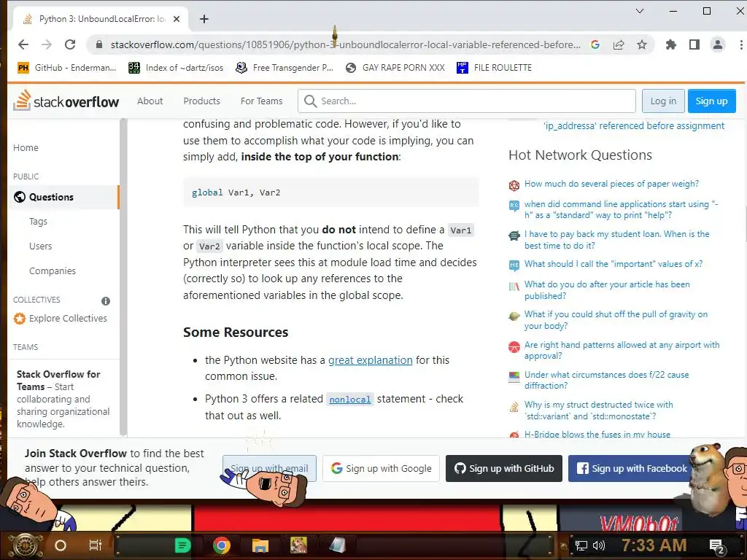Select Companies in the left sidebar

pyautogui.click(x=53, y=271)
